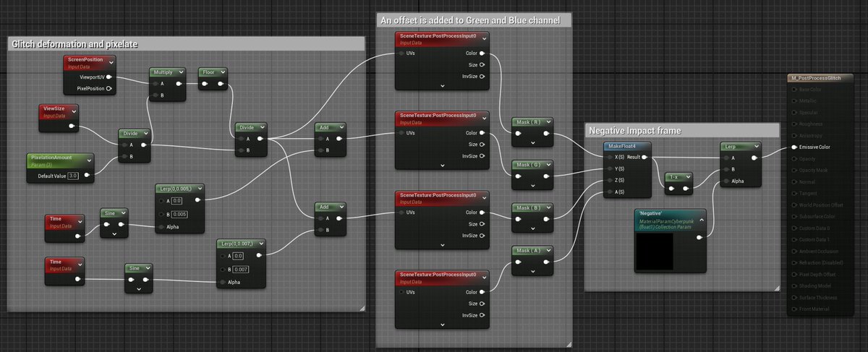Screen dimensions: 868x352
Task: Expand the 1-x node chevron
Action: [x=688, y=179]
